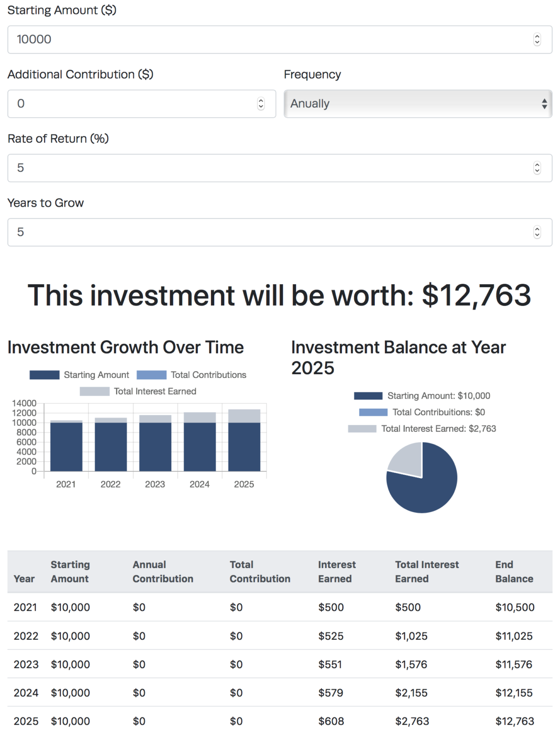Click the Rate of Return spinner arrows
The width and height of the screenshot is (560, 735).
pos(537,168)
